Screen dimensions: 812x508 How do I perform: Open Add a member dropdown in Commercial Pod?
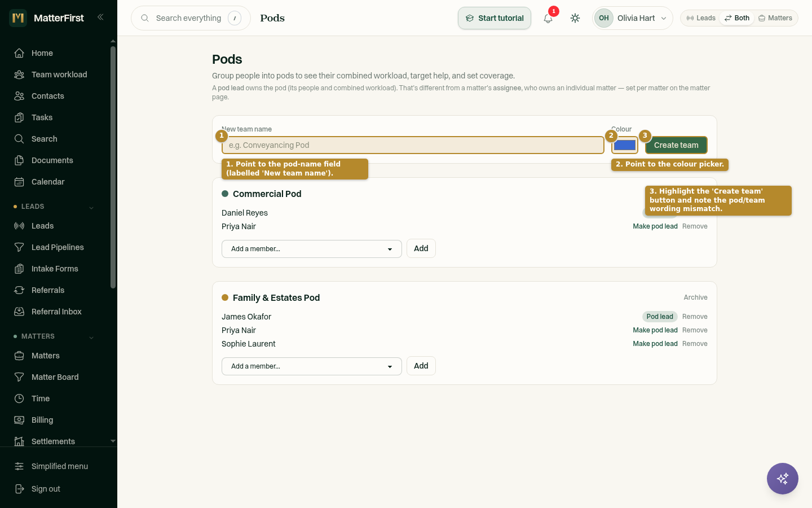click(312, 249)
